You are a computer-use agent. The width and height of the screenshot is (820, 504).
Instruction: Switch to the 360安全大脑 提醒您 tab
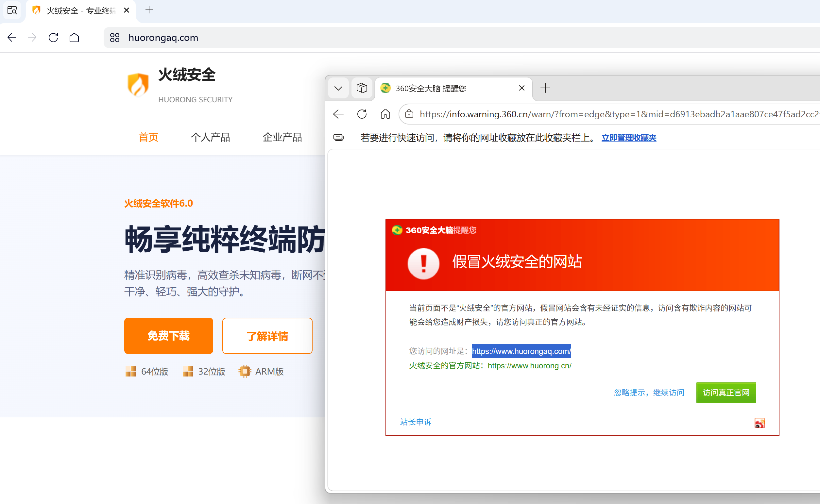tap(453, 88)
